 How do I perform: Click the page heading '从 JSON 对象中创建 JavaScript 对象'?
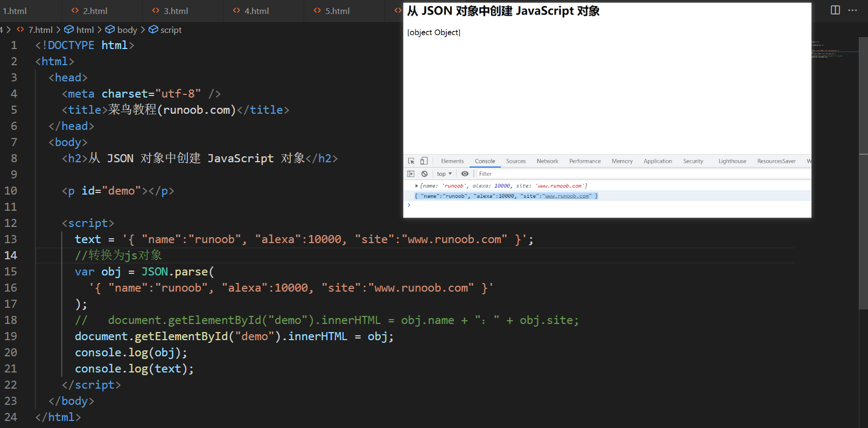(x=503, y=11)
